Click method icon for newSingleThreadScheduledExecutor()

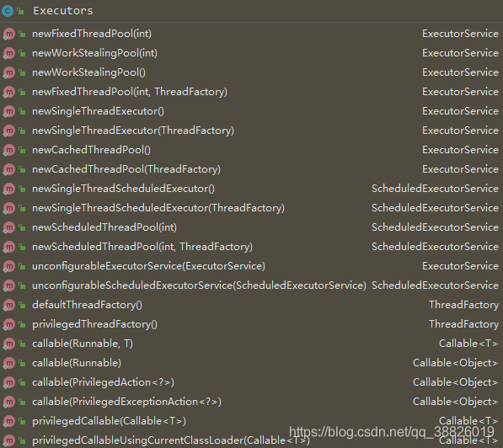(x=9, y=189)
